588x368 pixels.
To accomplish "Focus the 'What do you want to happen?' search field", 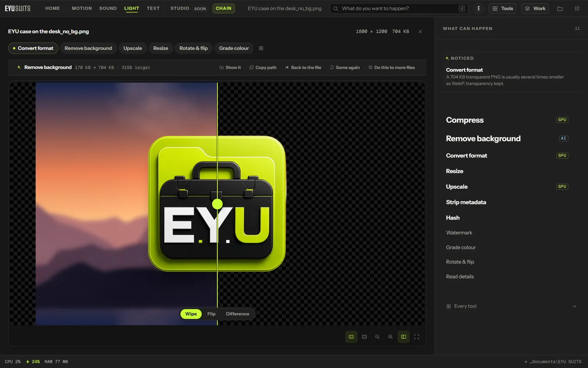I will (399, 8).
